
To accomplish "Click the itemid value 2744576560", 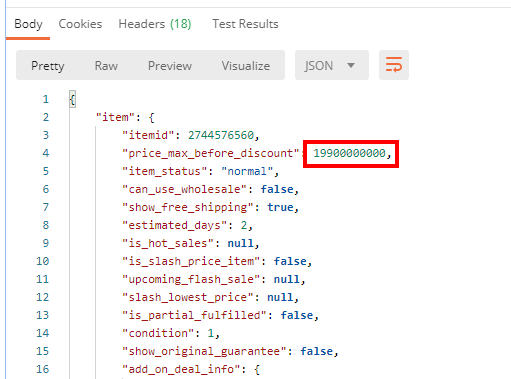I will pyautogui.click(x=221, y=135).
